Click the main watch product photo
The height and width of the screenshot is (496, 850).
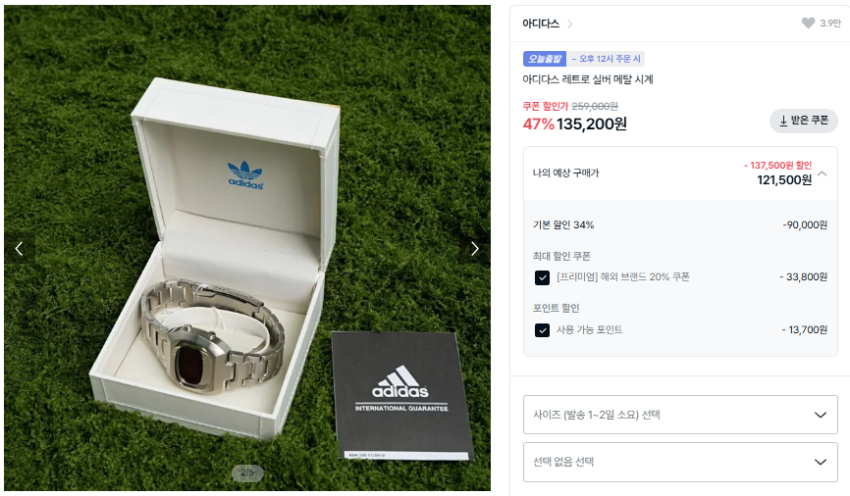coord(230,300)
